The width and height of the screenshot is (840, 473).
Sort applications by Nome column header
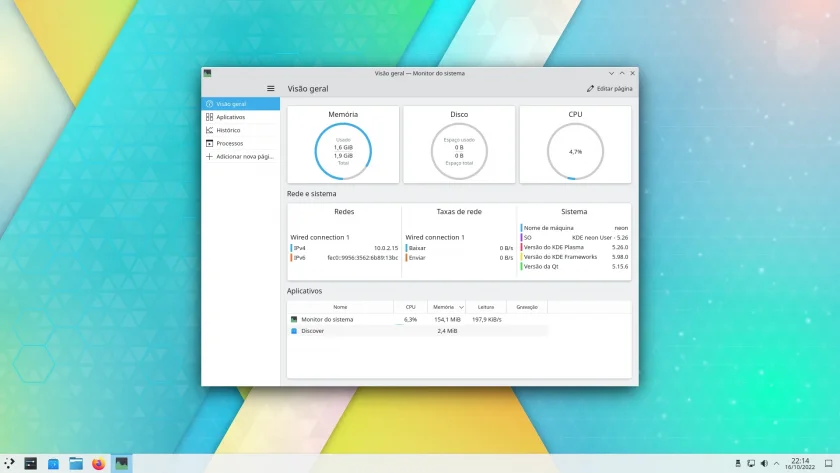[340, 307]
